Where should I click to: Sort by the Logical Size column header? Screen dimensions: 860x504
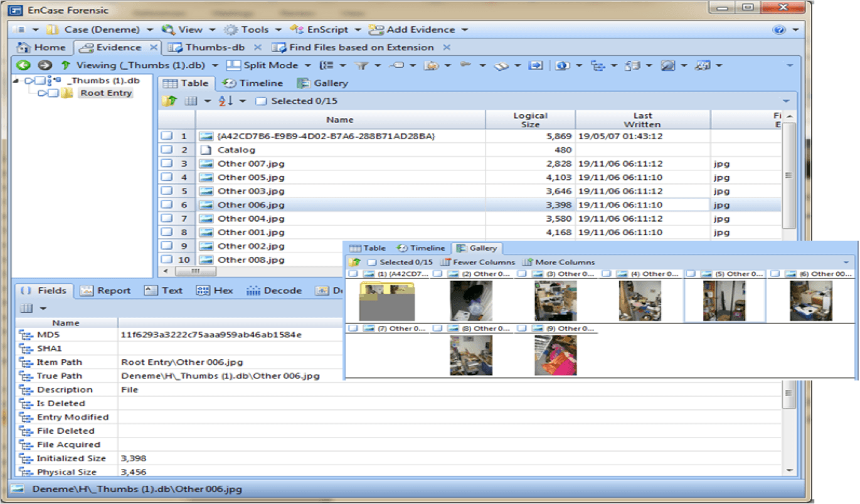tap(530, 120)
